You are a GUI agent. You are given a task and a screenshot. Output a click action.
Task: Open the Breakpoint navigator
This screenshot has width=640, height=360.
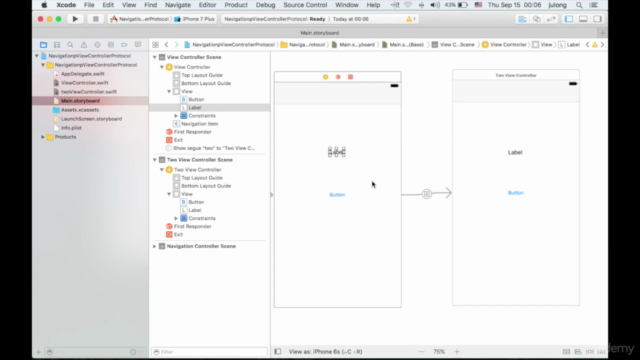pyautogui.click(x=124, y=44)
